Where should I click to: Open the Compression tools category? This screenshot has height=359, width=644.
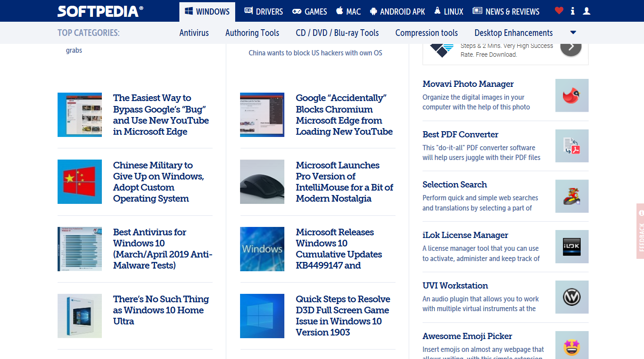point(427,33)
